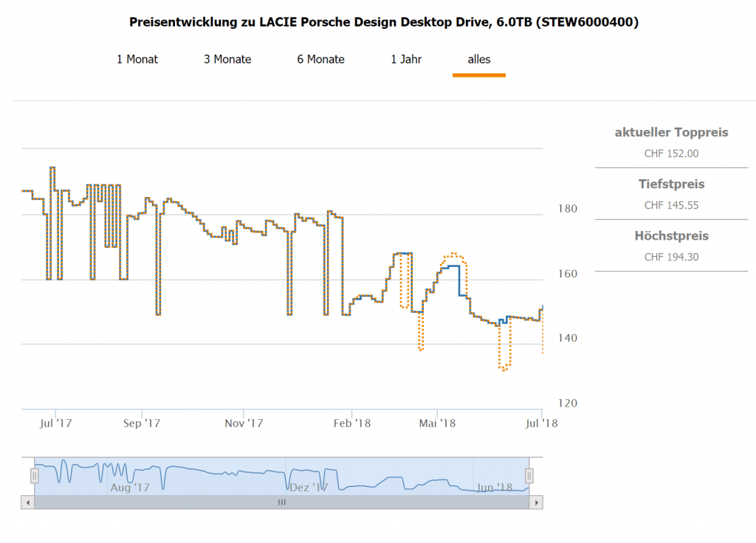This screenshot has height=543, width=756.
Task: Click the right navigator range handle
Action: [529, 476]
